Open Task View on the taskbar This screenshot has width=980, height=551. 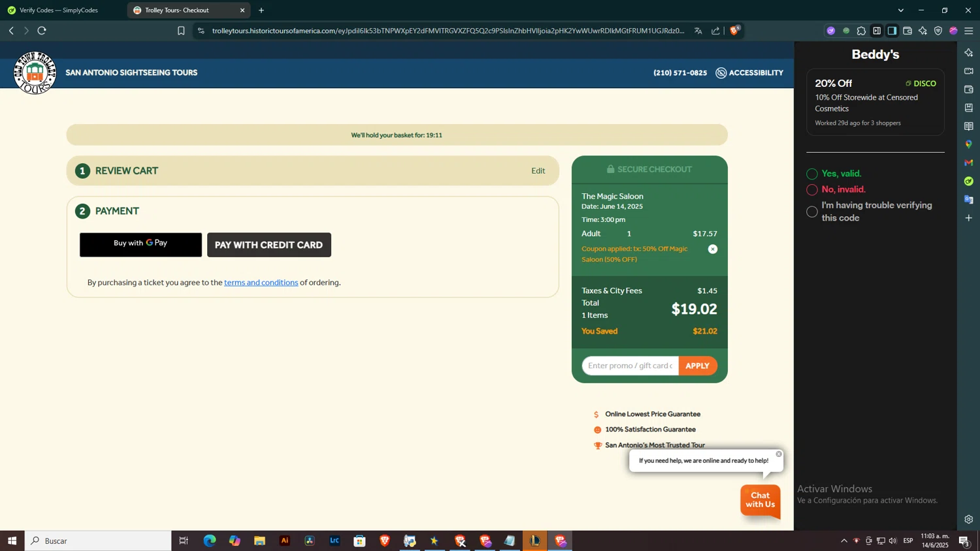coord(184,541)
